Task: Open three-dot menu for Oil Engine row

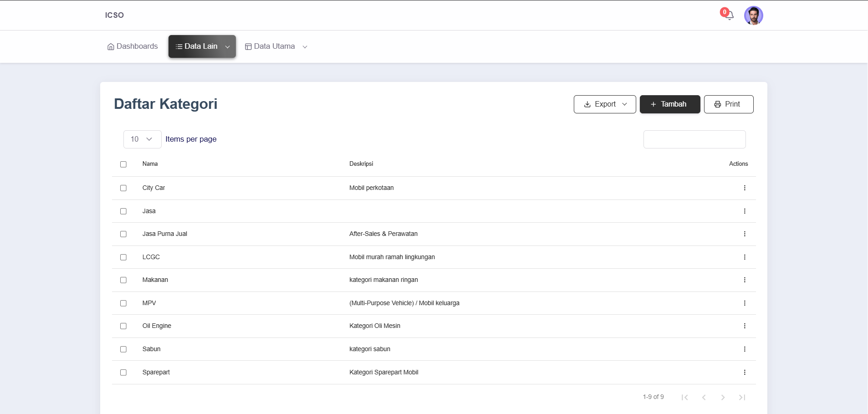Action: click(x=745, y=326)
